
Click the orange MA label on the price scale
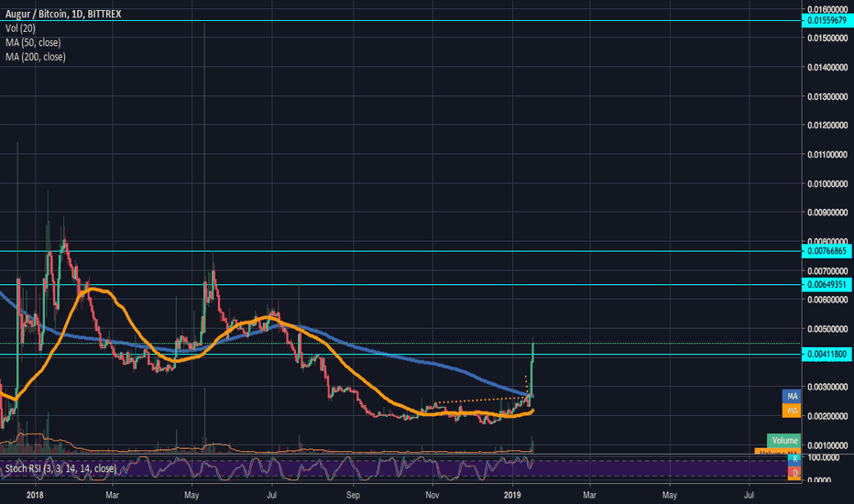click(x=792, y=411)
